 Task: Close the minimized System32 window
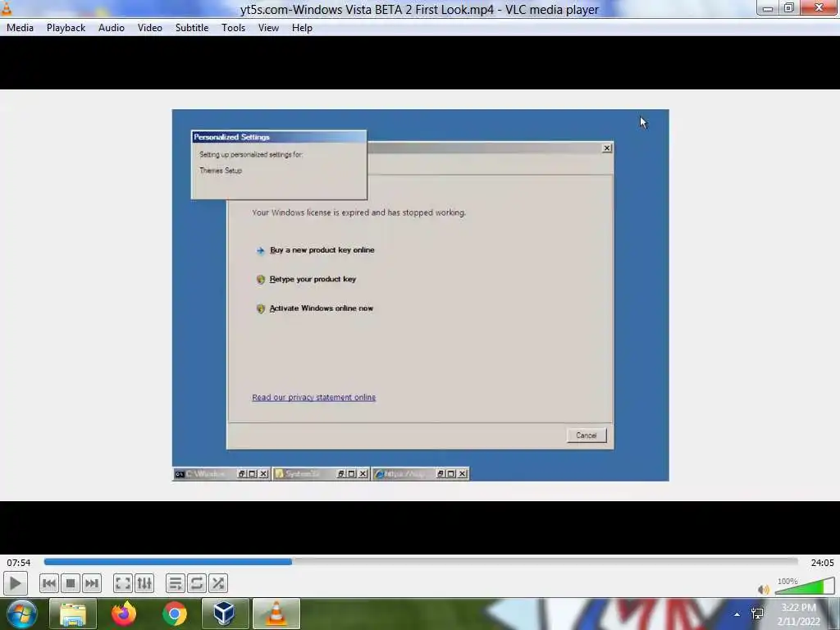tap(363, 473)
